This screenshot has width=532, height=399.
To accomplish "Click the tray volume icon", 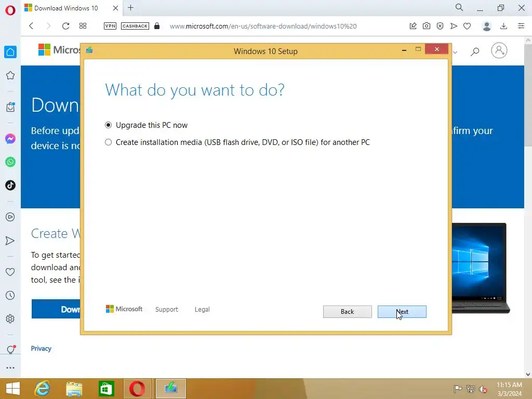I will 483,389.
